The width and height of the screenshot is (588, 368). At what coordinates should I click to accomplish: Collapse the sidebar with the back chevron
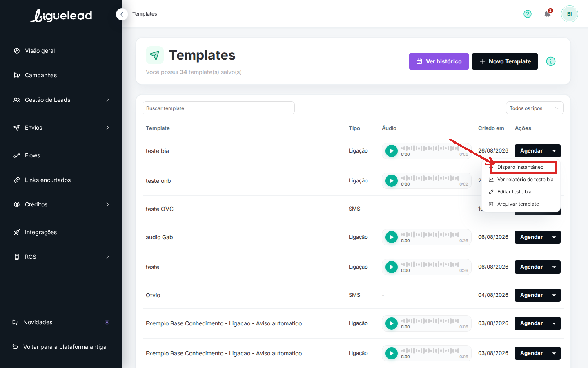point(122,14)
